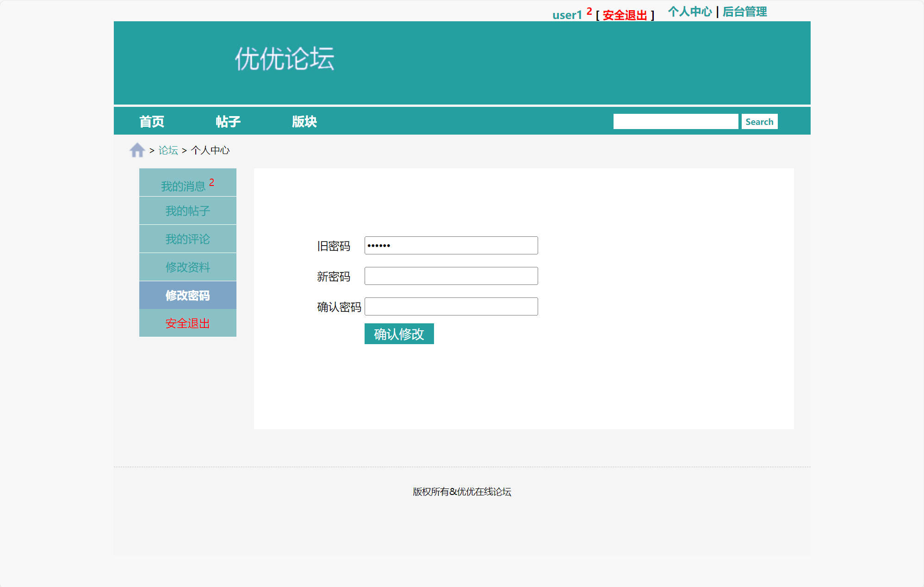This screenshot has height=587, width=924.
Task: Select 版块 in the navigation bar
Action: click(x=305, y=121)
